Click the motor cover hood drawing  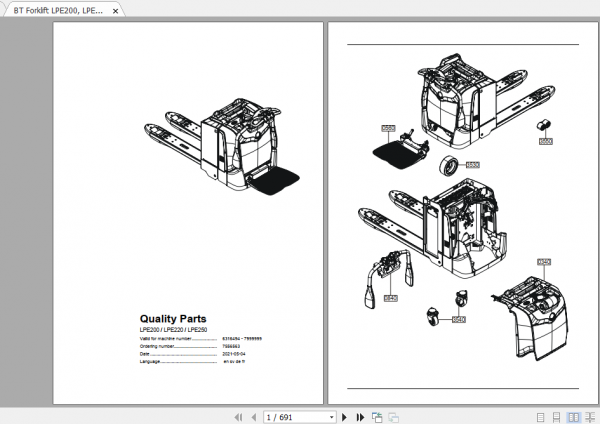pos(530,318)
